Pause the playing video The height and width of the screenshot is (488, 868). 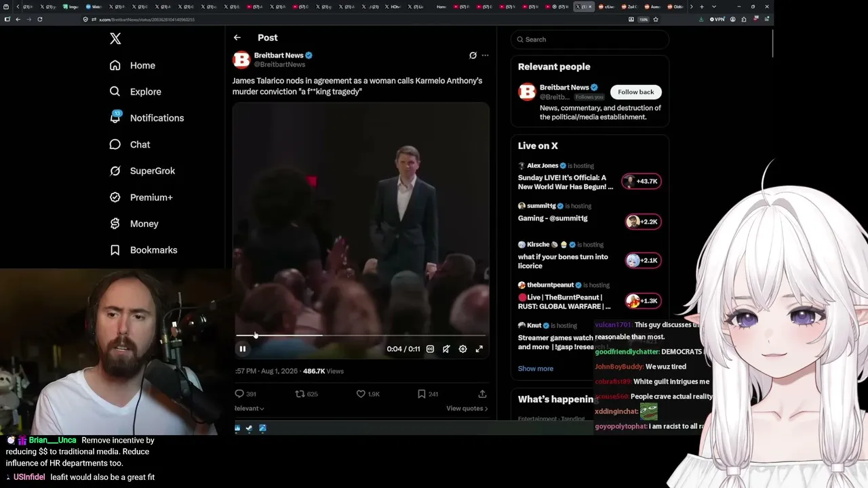pos(242,349)
